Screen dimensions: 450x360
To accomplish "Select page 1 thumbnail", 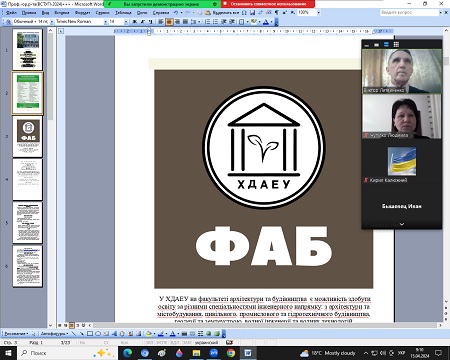I will pyautogui.click(x=28, y=49).
